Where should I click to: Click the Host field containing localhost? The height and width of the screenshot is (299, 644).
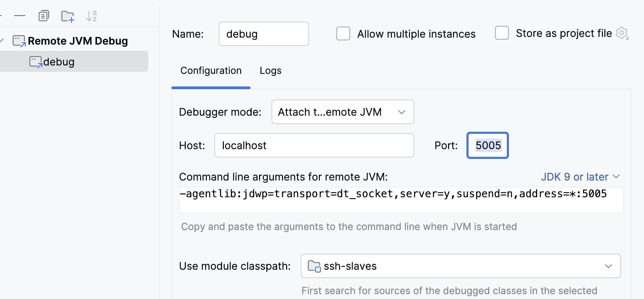tap(314, 145)
